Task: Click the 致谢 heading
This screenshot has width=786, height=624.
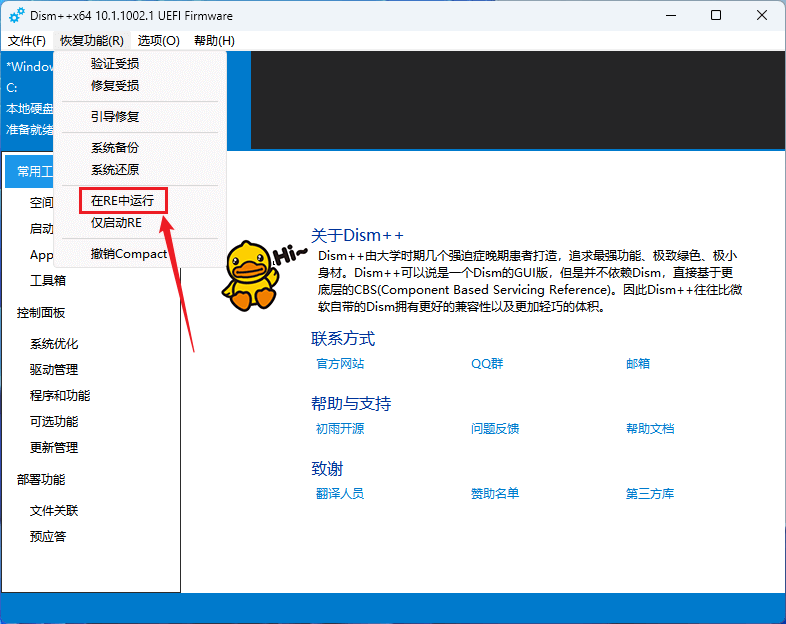Action: coord(327,469)
